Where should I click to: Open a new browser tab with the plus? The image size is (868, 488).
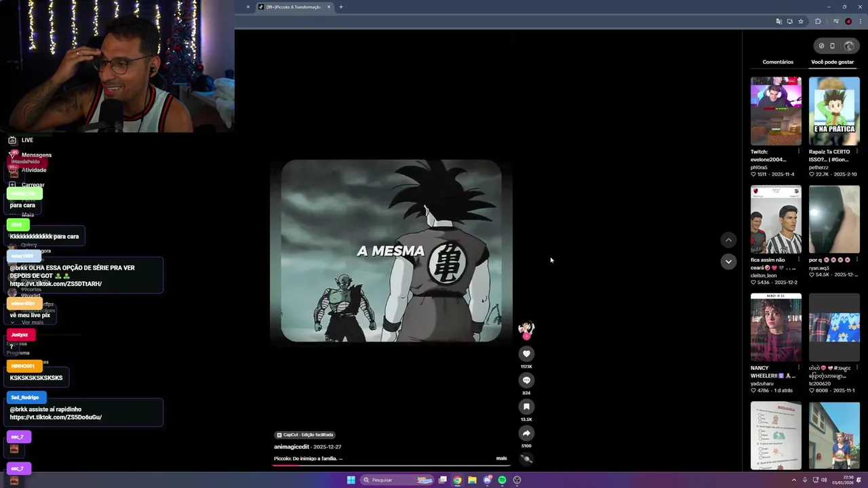[340, 7]
